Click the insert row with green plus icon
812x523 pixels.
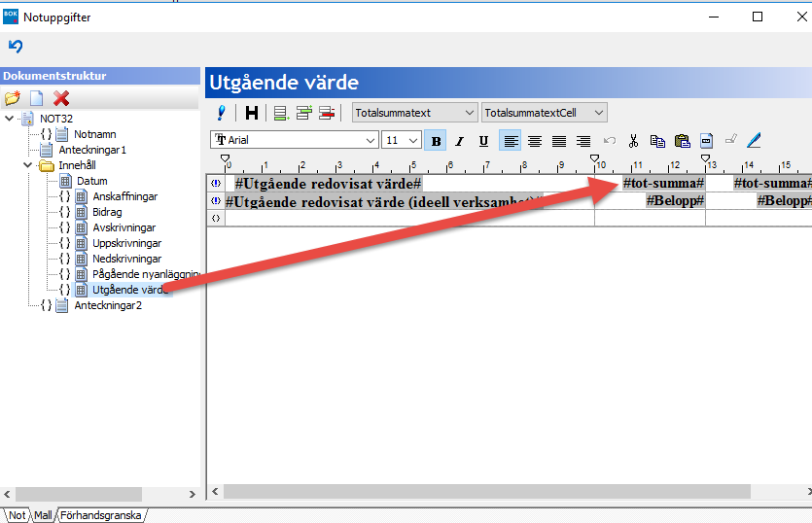click(x=304, y=113)
